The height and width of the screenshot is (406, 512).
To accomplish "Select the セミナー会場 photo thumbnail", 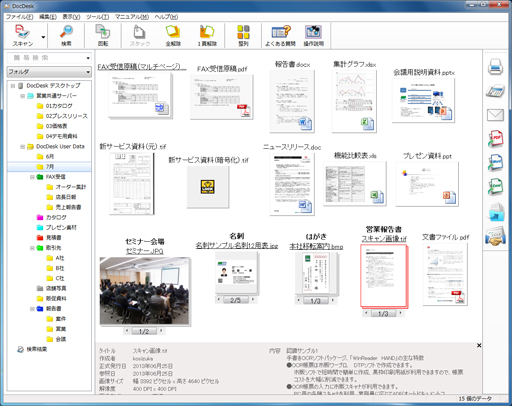I will [145, 290].
